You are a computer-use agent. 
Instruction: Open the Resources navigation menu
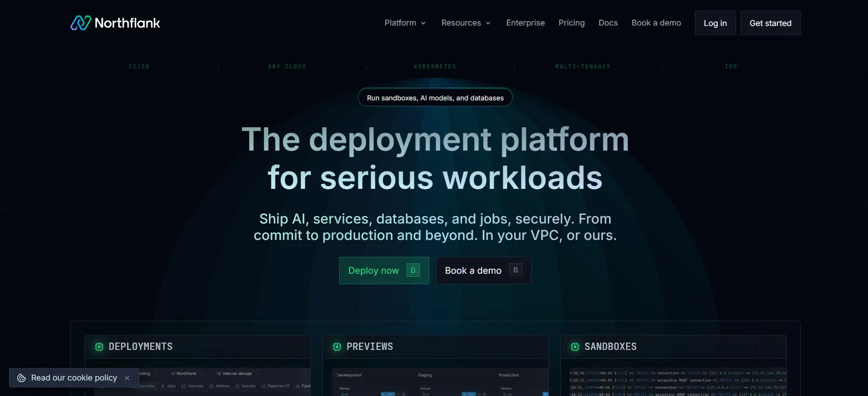tap(466, 23)
